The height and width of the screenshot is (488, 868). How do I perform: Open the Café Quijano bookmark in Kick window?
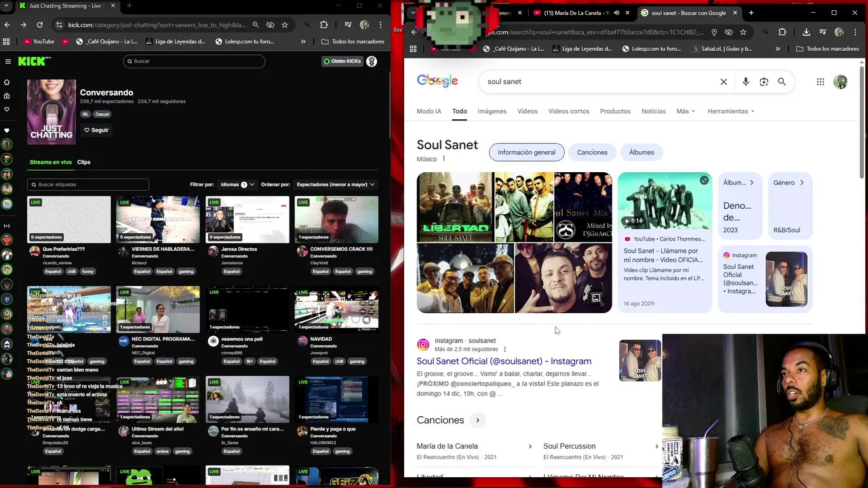pyautogui.click(x=107, y=41)
